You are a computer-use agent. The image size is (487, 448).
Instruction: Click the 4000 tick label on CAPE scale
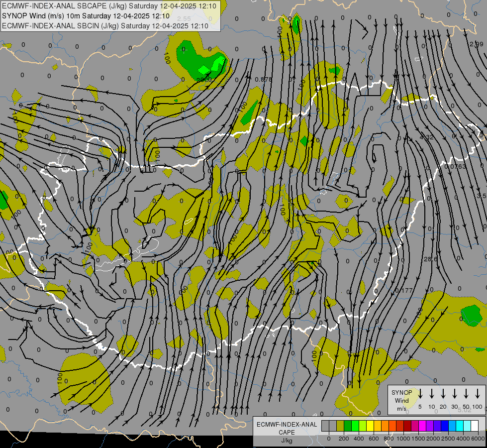463,439
